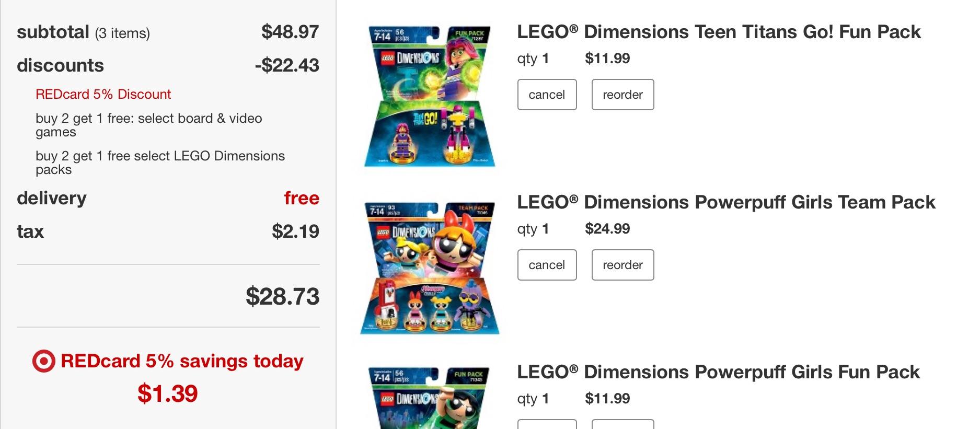Cancel the Powerpuff Girls Team Pack
Viewport: 980px width, 429px height.
coord(547,265)
